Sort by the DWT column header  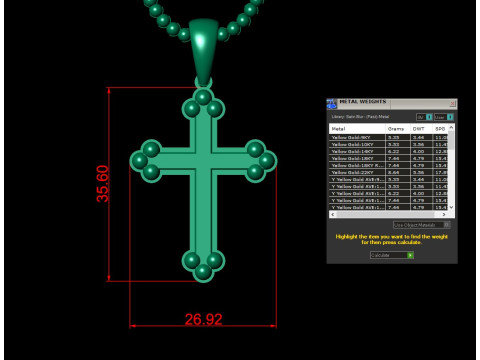point(421,129)
